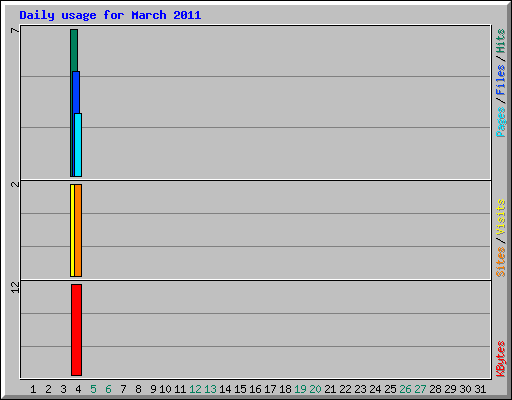Click green day 12 on the x-axis
Image resolution: width=512 pixels, height=400 pixels.
[195, 389]
